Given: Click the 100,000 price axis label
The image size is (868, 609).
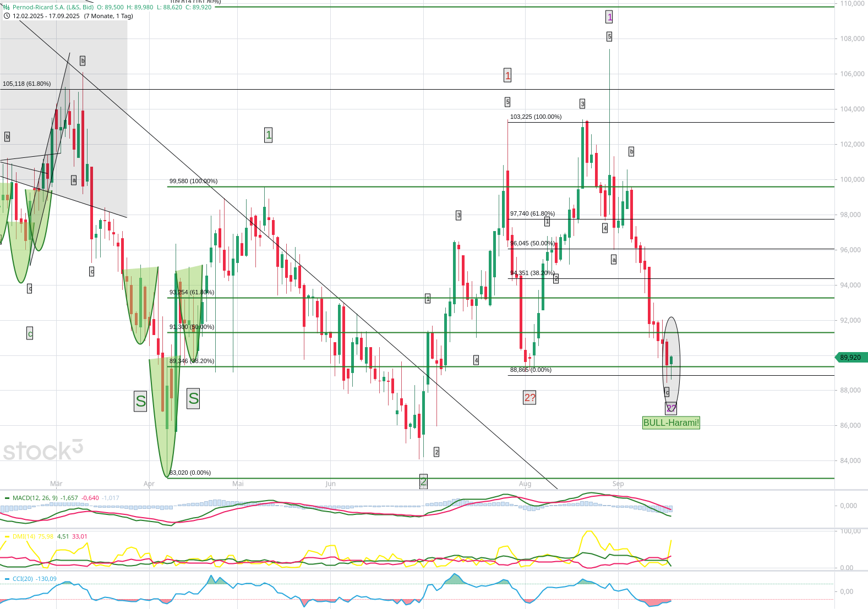Looking at the screenshot, I should [x=851, y=179].
